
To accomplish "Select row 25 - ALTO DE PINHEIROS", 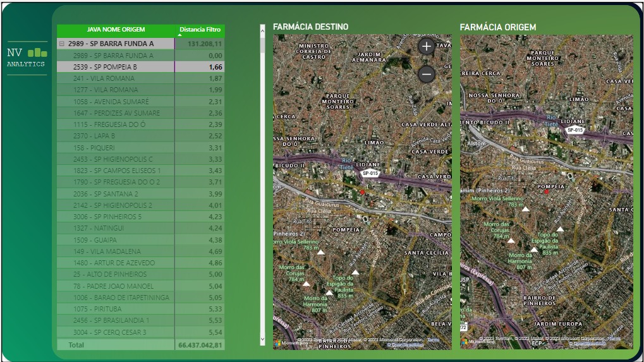I will point(141,274).
